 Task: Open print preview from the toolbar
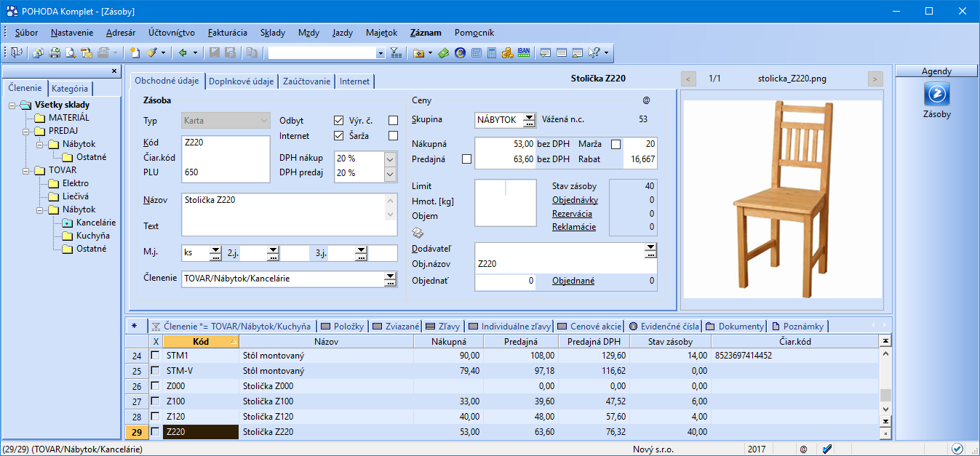tap(71, 52)
